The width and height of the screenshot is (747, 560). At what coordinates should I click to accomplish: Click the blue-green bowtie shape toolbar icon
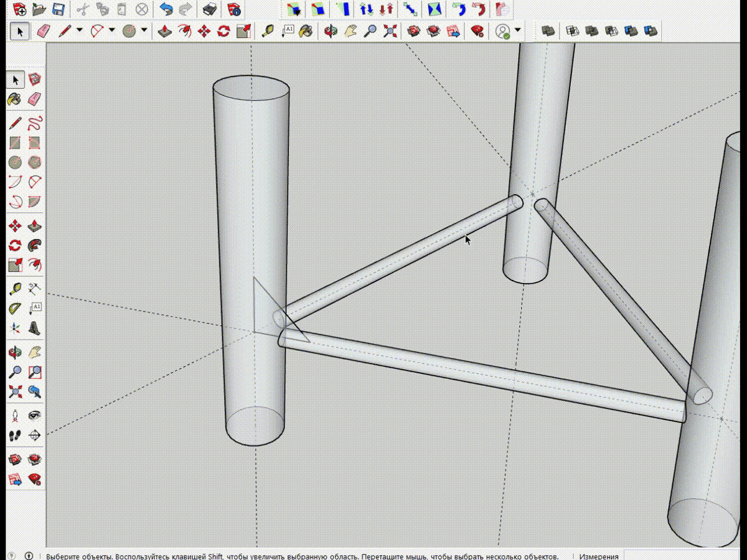[436, 9]
